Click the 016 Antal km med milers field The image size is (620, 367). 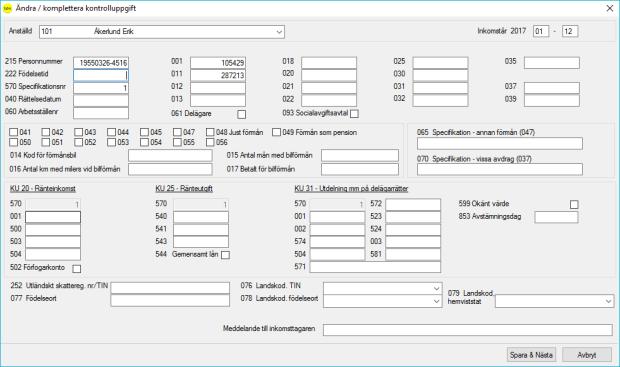click(x=170, y=169)
